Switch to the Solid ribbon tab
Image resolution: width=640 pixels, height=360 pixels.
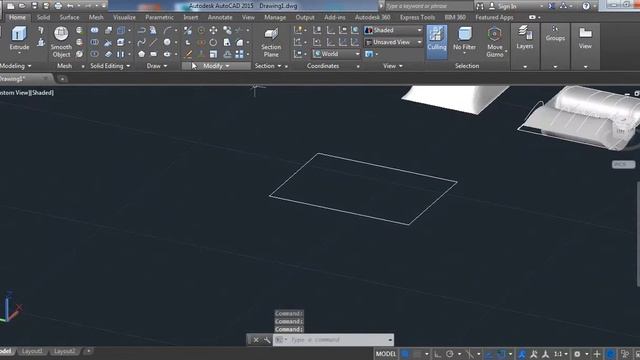click(x=43, y=18)
